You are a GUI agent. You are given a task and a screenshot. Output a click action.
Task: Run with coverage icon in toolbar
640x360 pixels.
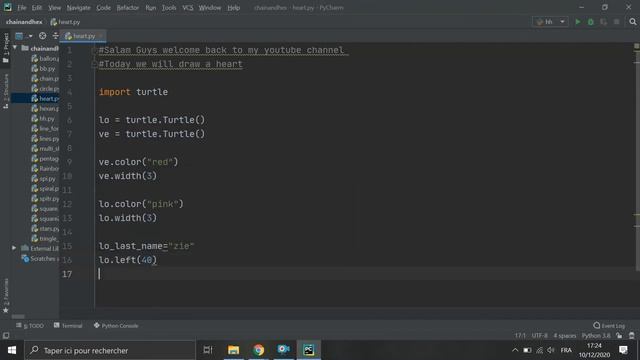point(603,22)
